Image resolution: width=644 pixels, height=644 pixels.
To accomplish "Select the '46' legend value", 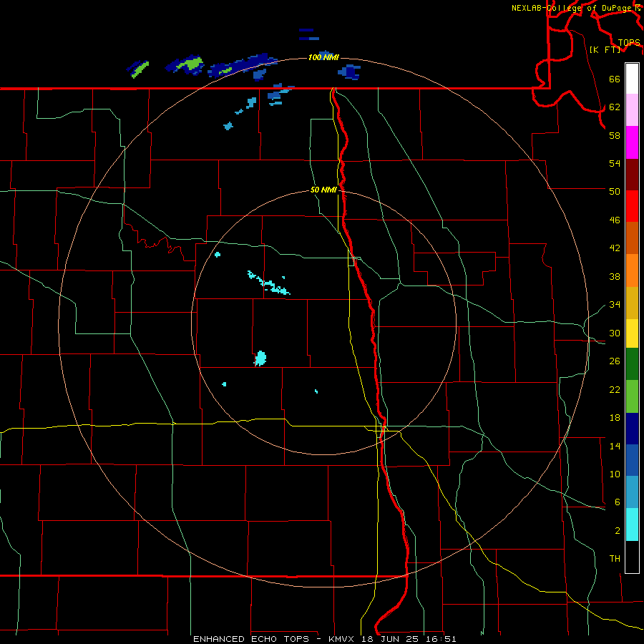I will tap(615, 220).
